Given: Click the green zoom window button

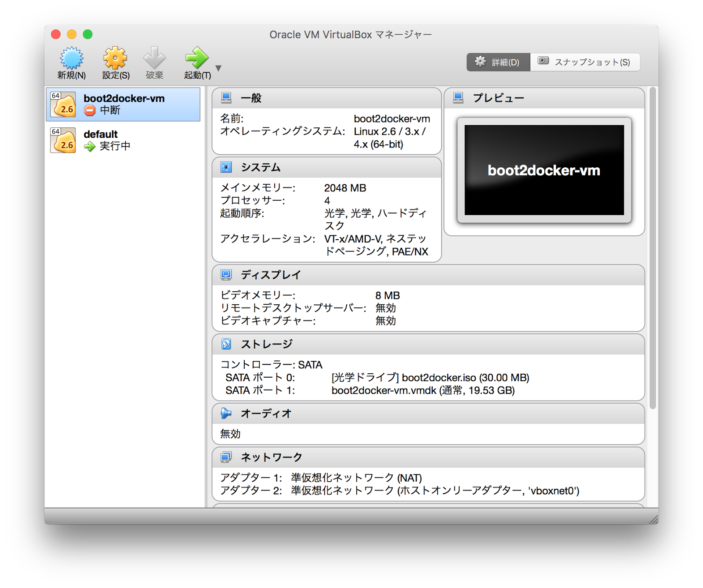Looking at the screenshot, I should pos(88,34).
